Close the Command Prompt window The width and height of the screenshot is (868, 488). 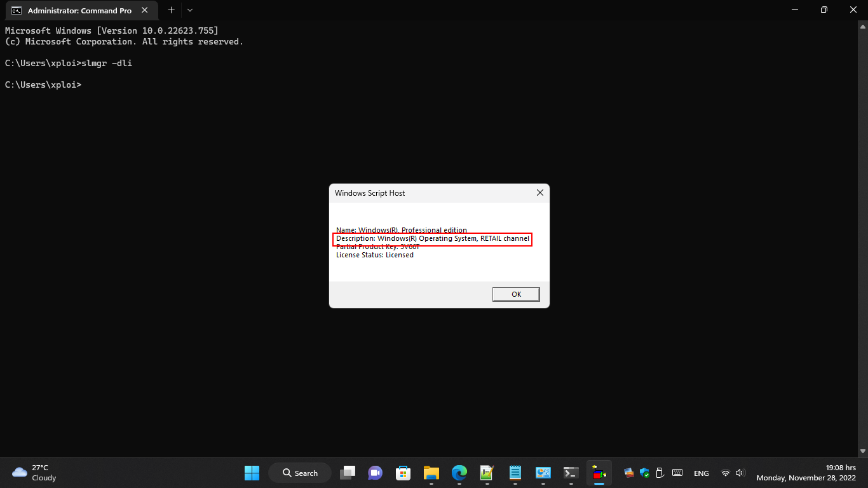[853, 10]
